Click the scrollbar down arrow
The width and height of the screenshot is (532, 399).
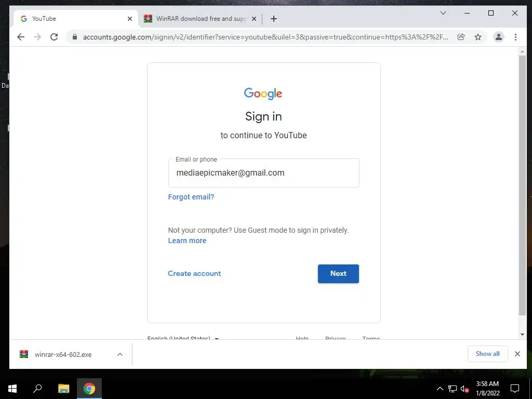click(x=522, y=335)
